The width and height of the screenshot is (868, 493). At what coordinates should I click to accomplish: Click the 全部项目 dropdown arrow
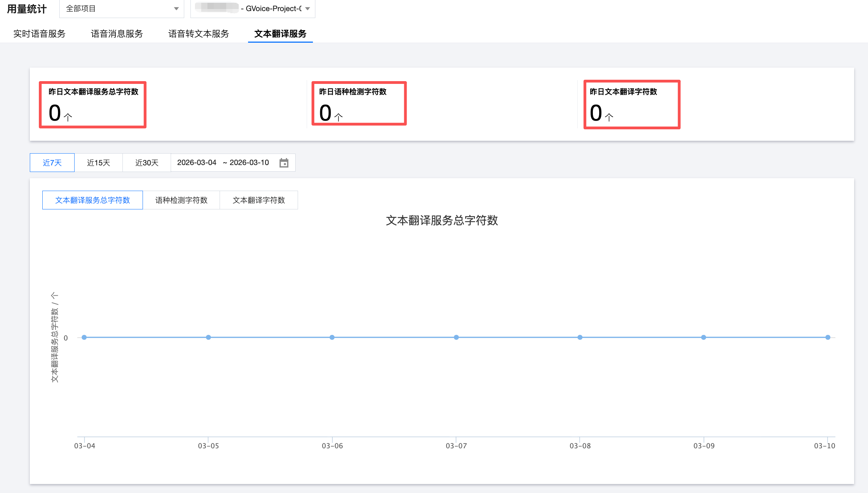click(x=176, y=9)
